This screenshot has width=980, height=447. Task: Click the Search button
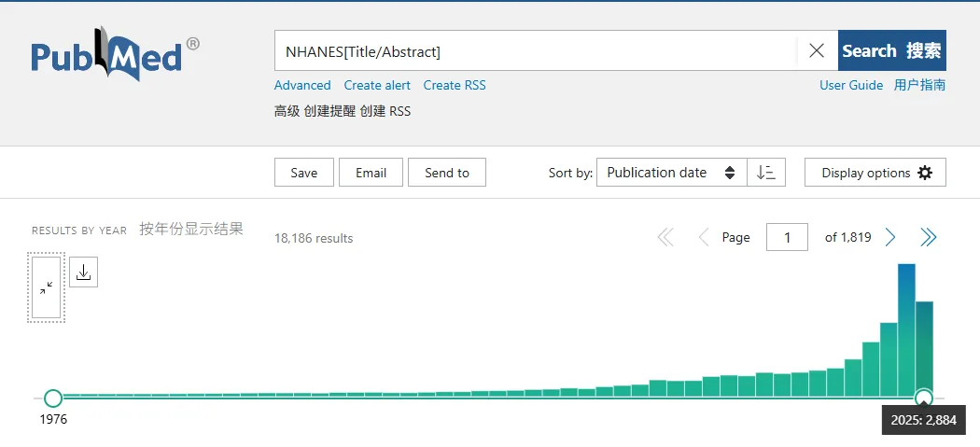(892, 50)
